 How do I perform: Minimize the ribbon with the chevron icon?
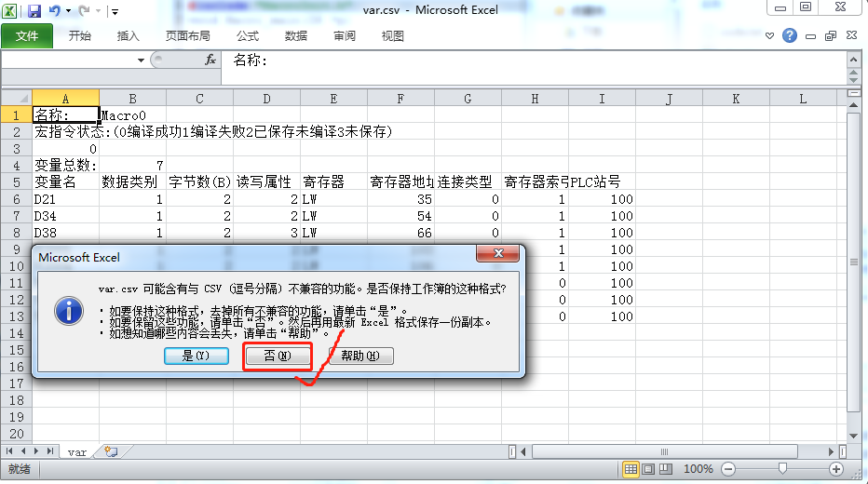click(769, 36)
